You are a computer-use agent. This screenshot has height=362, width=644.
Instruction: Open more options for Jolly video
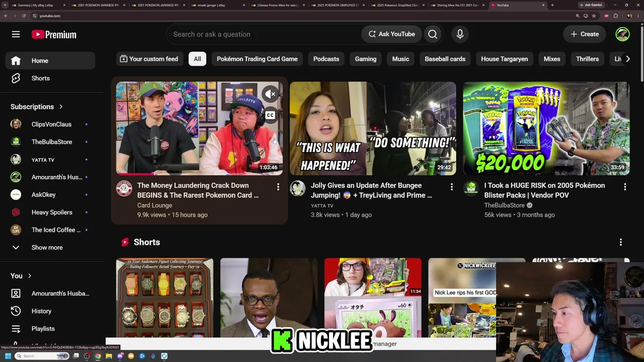click(x=451, y=187)
